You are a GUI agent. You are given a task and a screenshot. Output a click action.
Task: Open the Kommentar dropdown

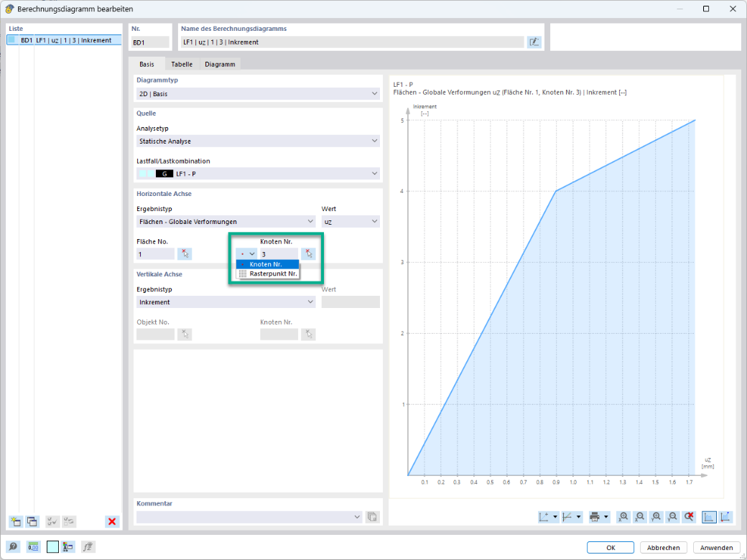coord(249,517)
